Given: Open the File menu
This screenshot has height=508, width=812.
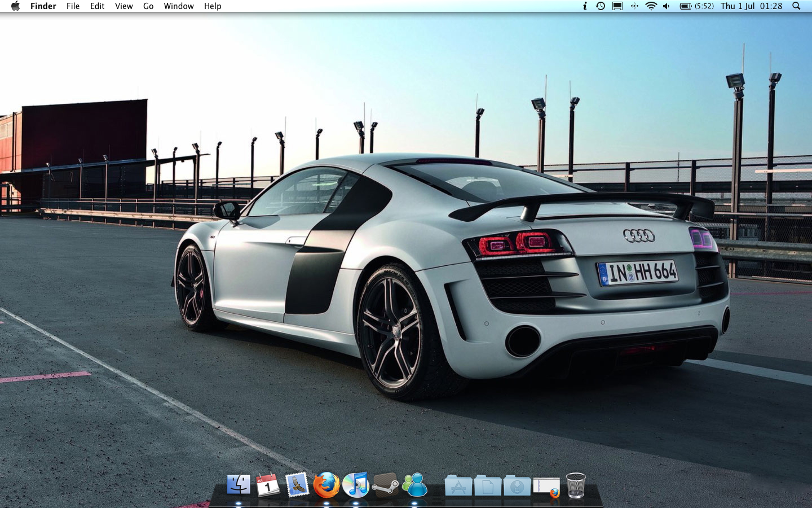Looking at the screenshot, I should pos(73,6).
